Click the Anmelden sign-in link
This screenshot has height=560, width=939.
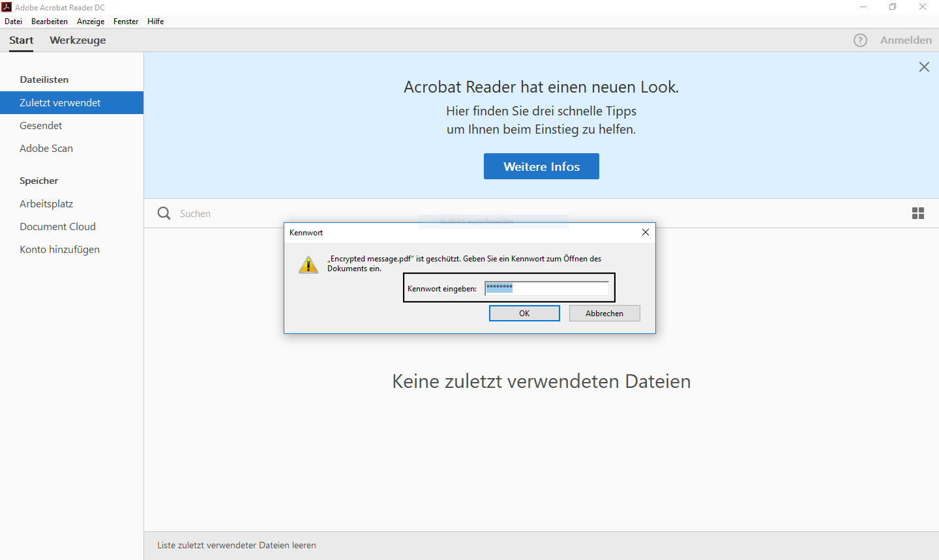906,40
